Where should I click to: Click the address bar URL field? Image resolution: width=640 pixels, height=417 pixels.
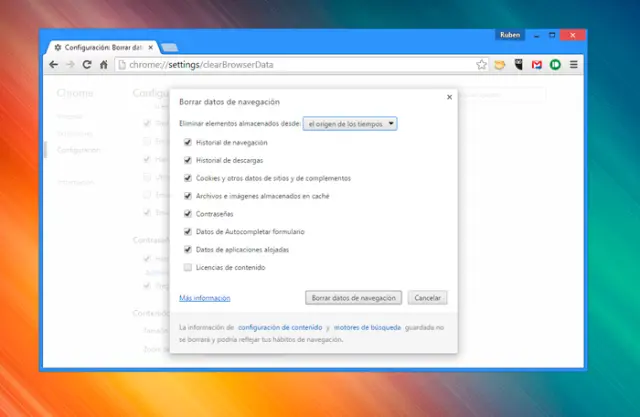click(290, 65)
